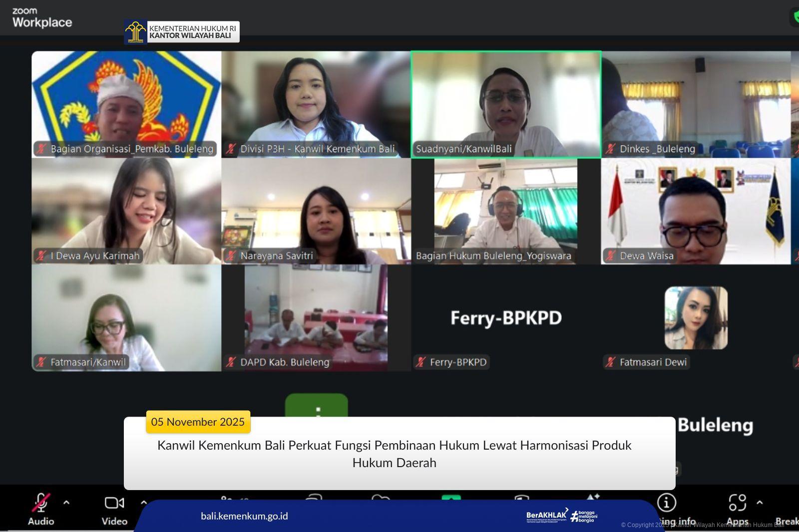Image resolution: width=799 pixels, height=532 pixels.
Task: Expand the video options caret
Action: [x=143, y=502]
